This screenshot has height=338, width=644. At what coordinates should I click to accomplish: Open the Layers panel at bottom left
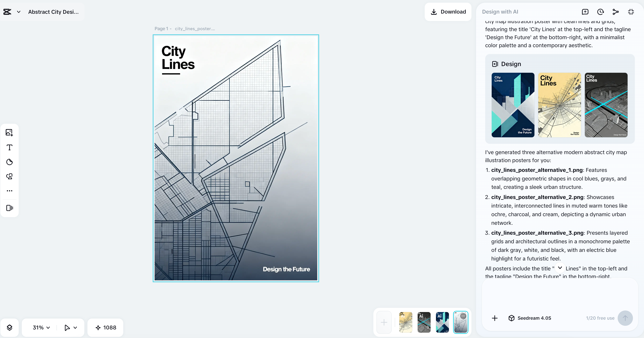10,327
